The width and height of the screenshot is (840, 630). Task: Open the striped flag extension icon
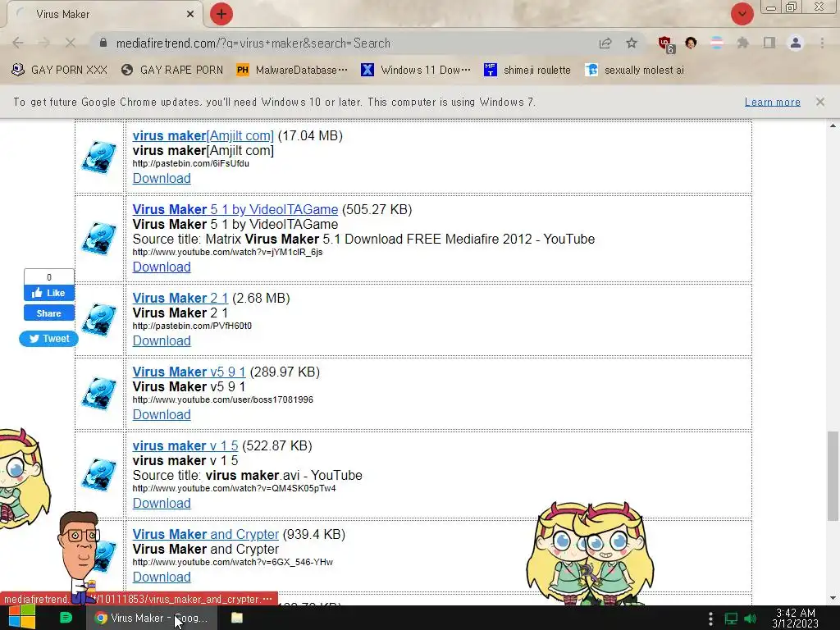717,43
